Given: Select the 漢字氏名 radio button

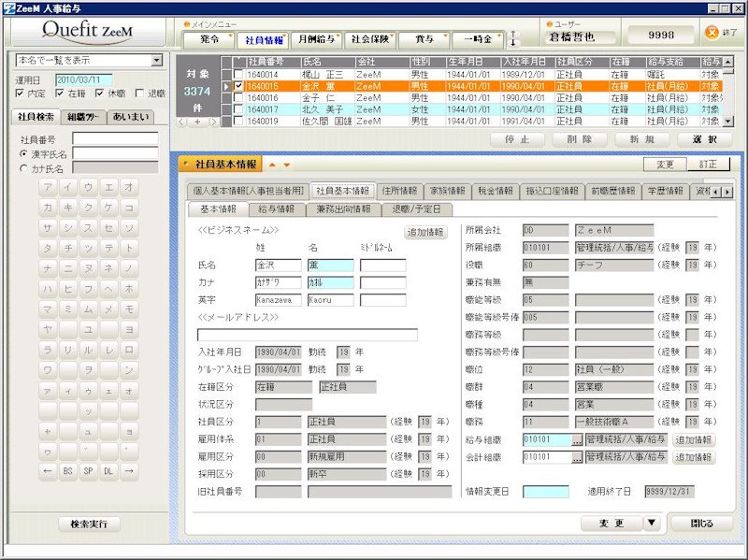Looking at the screenshot, I should 23,154.
